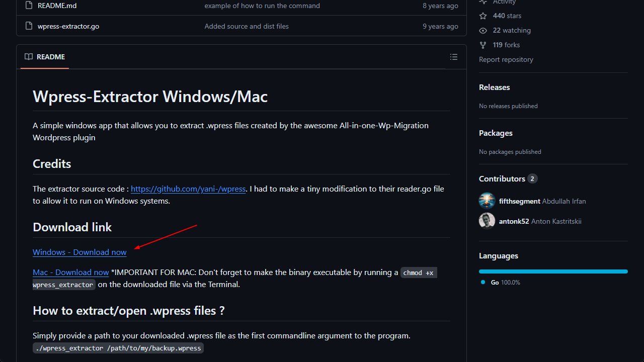644x362 pixels.
Task: Click the contributors count badge '2'
Action: coord(532,178)
